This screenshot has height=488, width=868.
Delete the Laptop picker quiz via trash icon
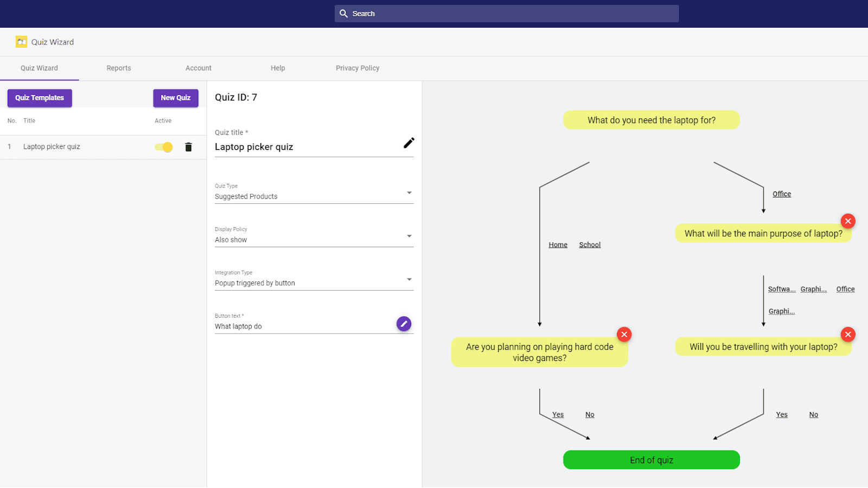[x=188, y=146]
